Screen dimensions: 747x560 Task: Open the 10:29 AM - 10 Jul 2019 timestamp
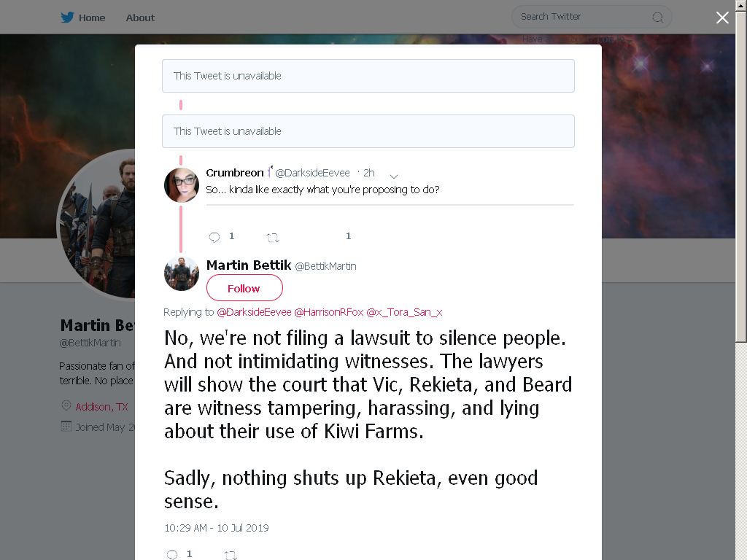216,528
